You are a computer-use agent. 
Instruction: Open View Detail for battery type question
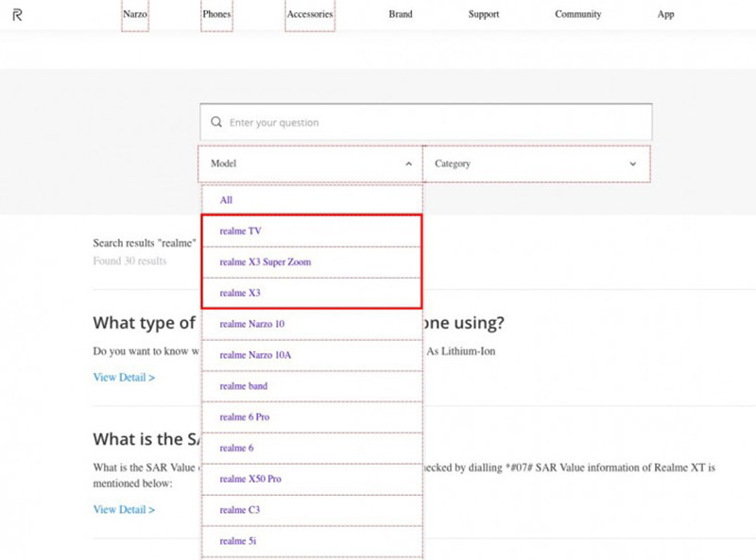[124, 378]
